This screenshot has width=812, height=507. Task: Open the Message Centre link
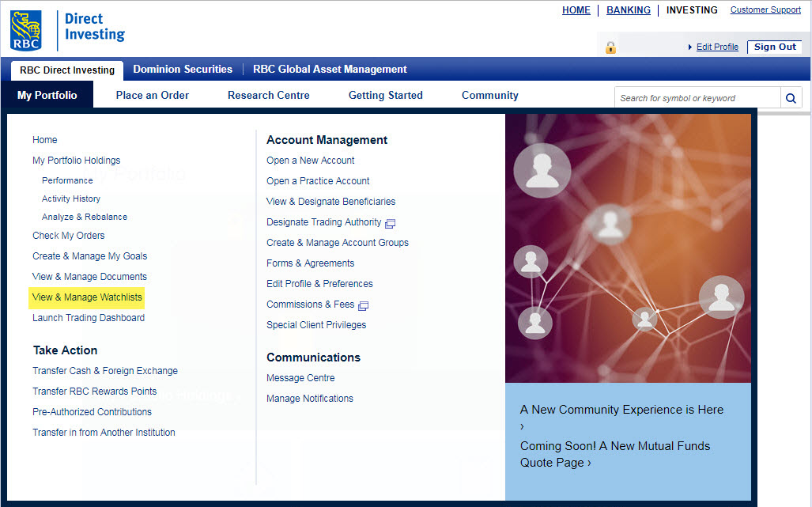300,378
